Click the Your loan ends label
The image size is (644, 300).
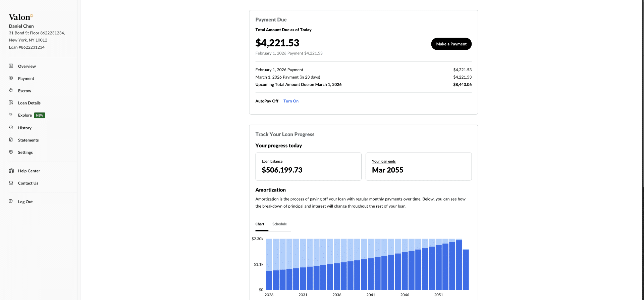click(384, 162)
